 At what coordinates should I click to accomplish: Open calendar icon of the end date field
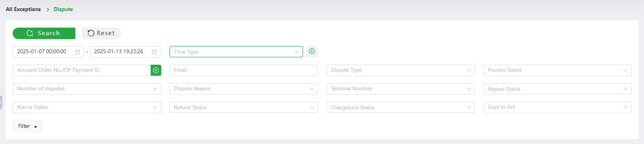point(154,52)
